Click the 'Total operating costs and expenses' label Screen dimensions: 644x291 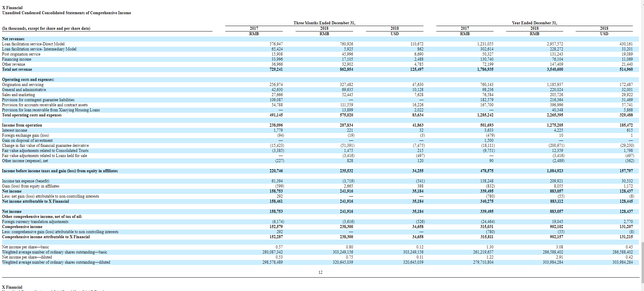coord(32,115)
